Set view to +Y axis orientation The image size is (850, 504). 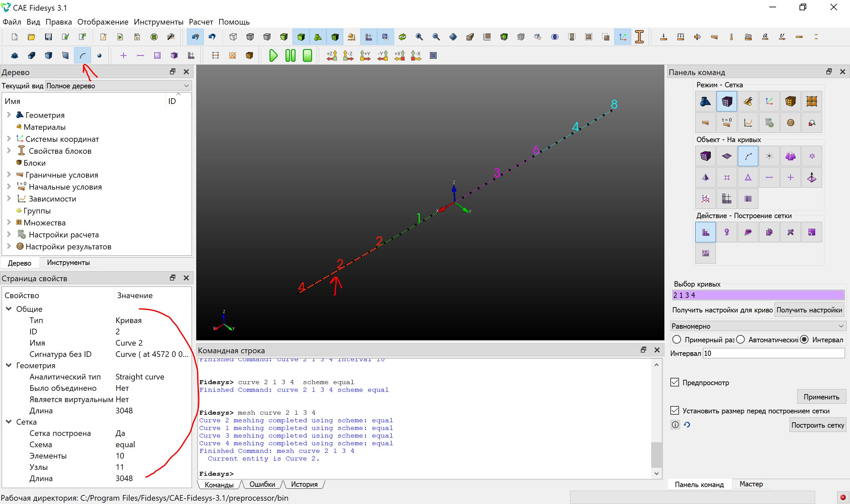(366, 55)
